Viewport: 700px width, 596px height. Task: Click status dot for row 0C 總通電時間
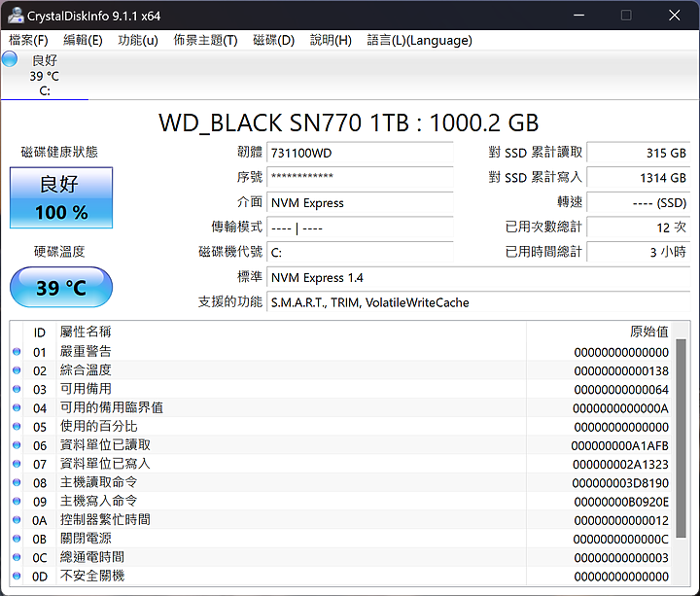(x=17, y=557)
